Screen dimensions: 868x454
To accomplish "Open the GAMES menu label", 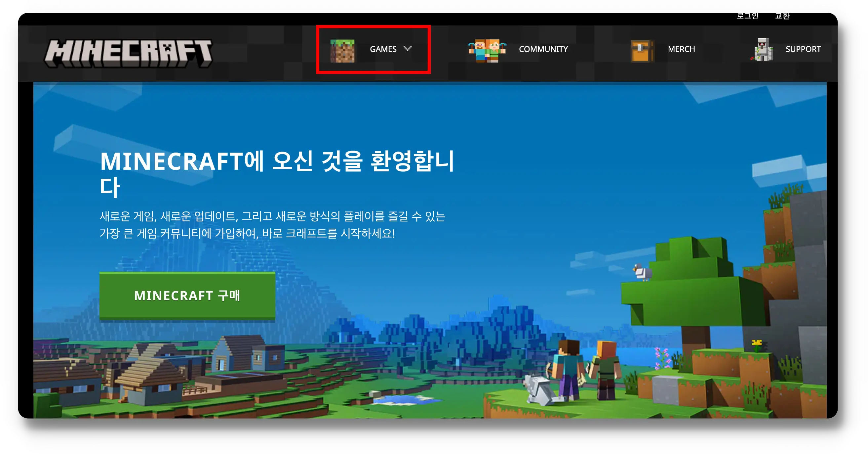I will (383, 49).
